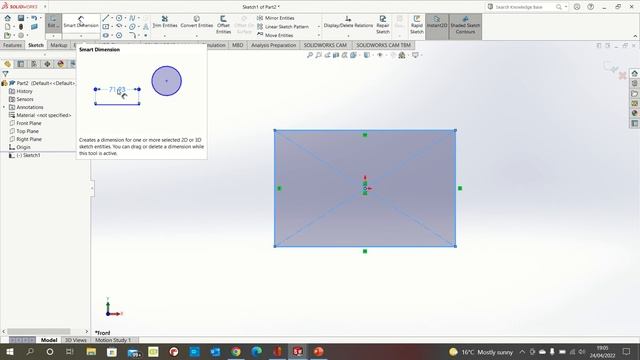
Task: Open Windows Start menu
Action: (9, 351)
